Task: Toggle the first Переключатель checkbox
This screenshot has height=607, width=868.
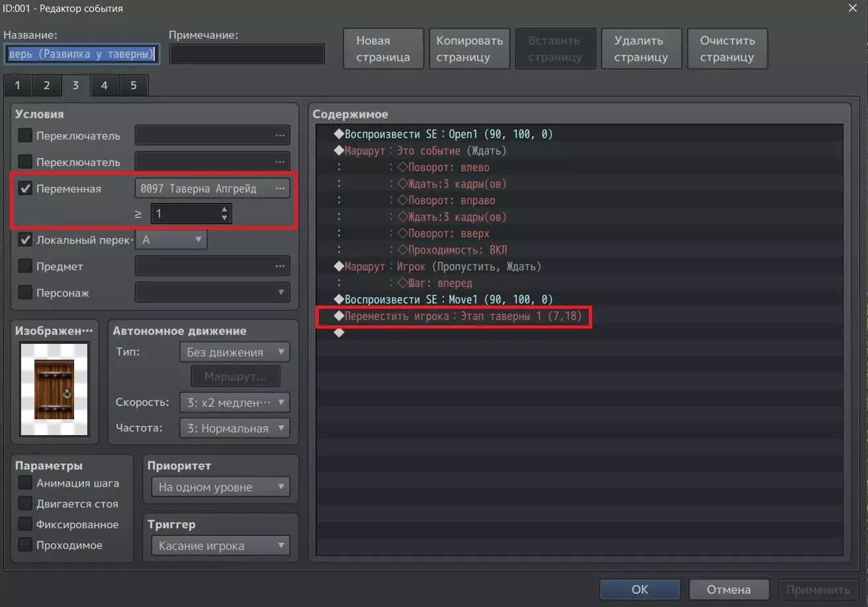Action: [25, 136]
